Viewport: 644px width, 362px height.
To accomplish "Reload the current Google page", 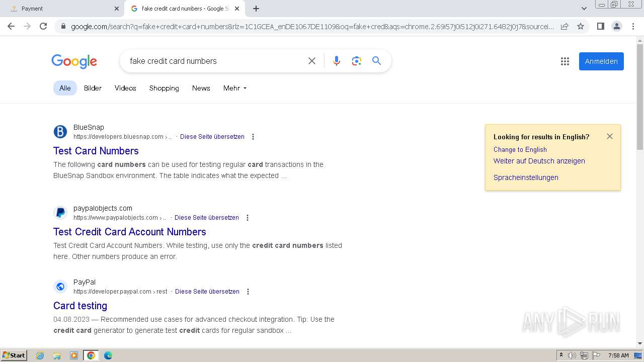I will tap(43, 26).
